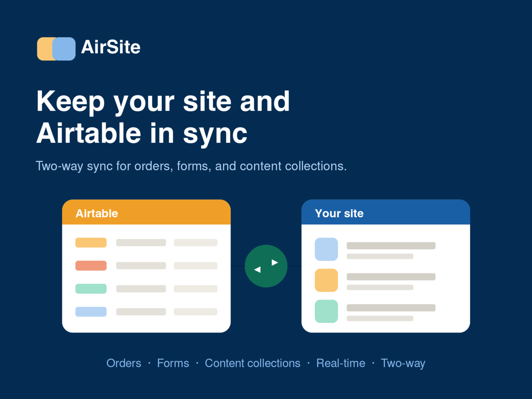Click the Your site card blue header
Image resolution: width=532 pixels, height=399 pixels.
(x=386, y=212)
